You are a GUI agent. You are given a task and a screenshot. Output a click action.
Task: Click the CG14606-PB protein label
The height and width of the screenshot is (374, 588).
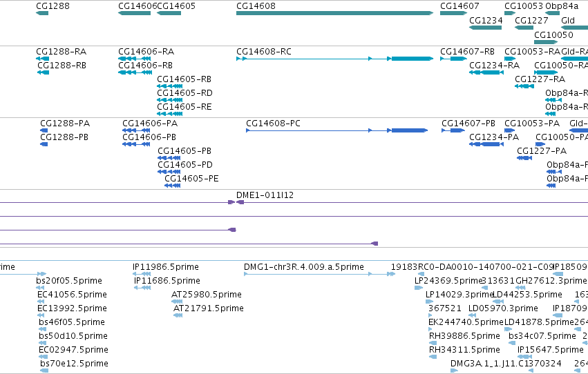[x=149, y=137]
